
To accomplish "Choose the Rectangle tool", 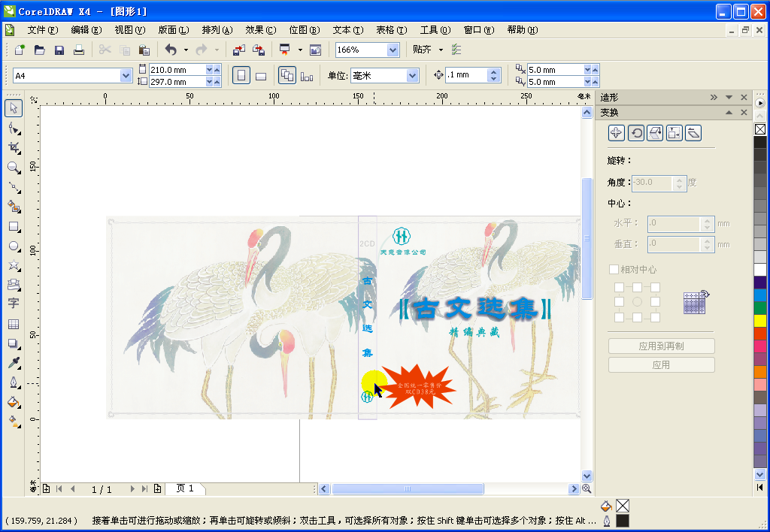I will click(14, 226).
